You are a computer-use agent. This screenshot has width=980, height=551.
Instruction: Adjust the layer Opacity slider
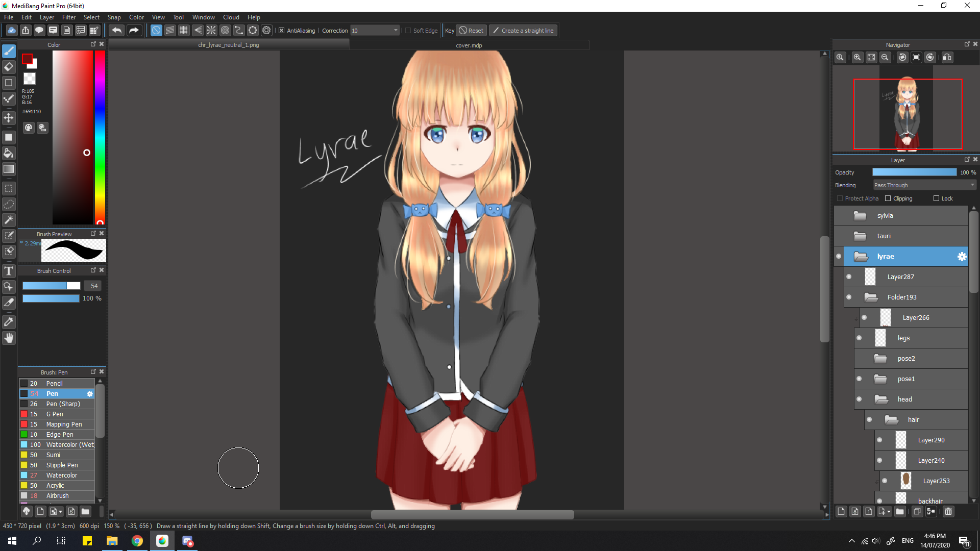[915, 172]
